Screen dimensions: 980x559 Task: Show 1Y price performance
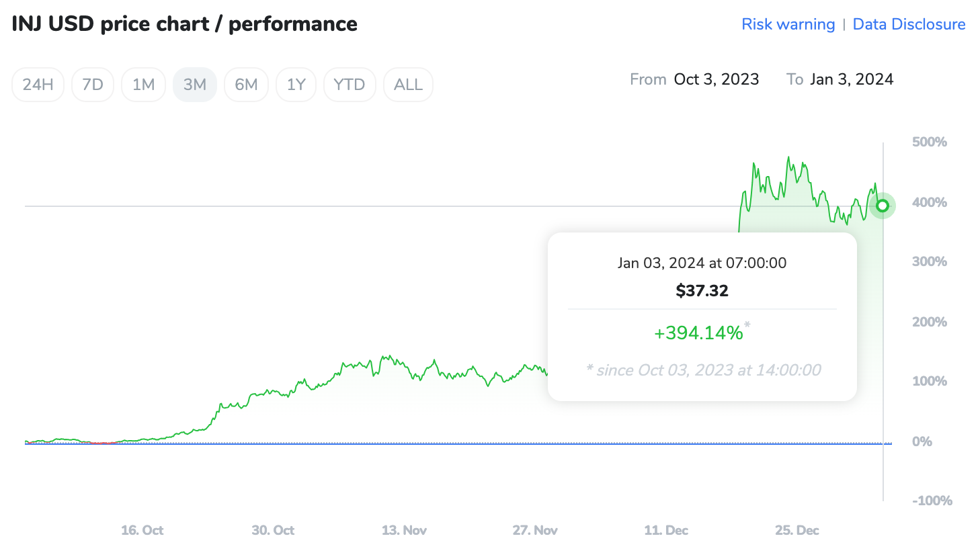point(296,85)
